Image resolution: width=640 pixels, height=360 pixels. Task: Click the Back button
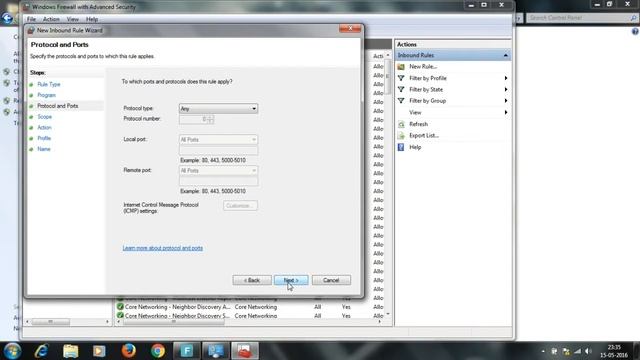pyautogui.click(x=252, y=280)
